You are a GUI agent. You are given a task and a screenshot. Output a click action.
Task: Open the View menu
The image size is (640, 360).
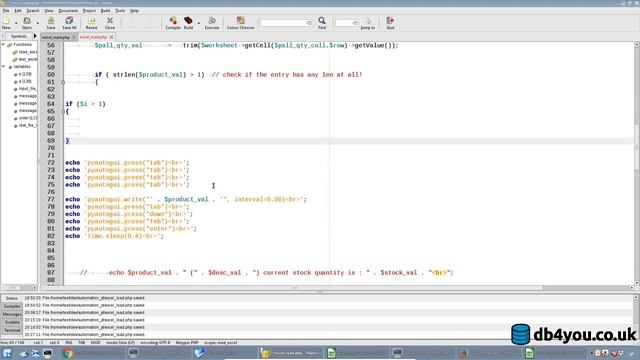pos(49,11)
